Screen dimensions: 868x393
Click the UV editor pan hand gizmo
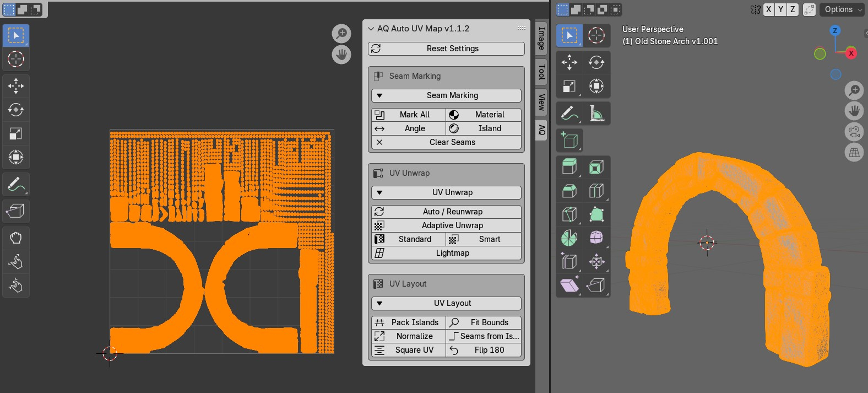click(341, 55)
